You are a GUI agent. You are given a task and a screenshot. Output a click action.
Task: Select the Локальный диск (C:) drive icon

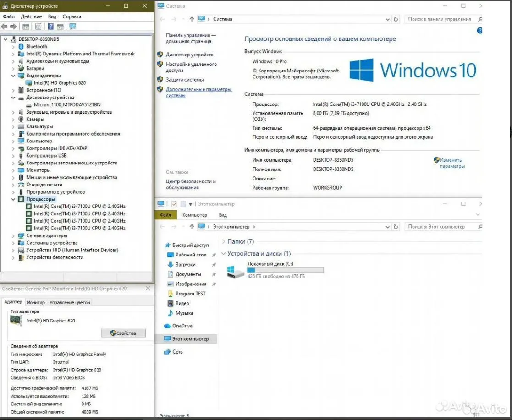point(235,272)
